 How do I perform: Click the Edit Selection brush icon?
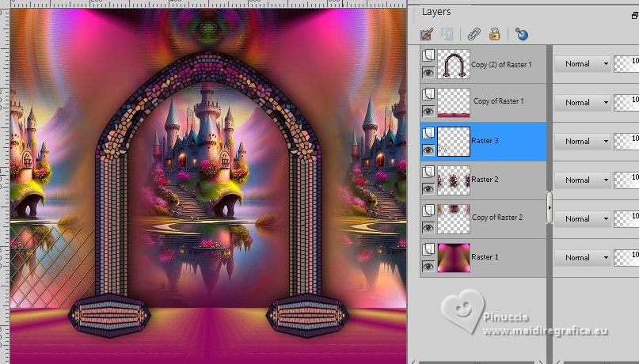click(x=427, y=34)
